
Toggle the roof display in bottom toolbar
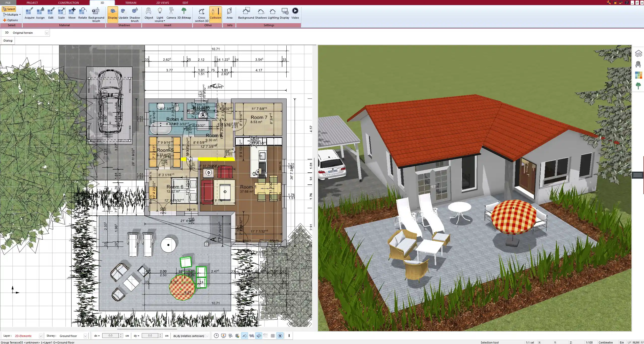tap(244, 336)
